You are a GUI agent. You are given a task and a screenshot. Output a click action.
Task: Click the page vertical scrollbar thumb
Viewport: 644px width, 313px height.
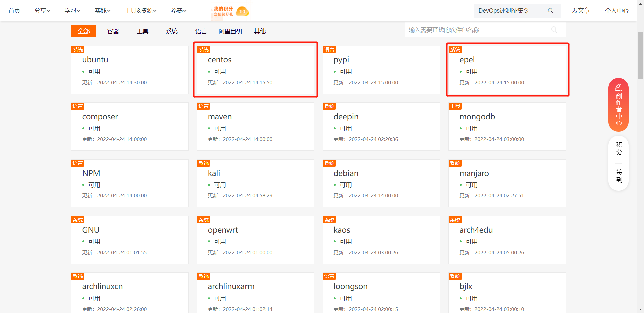640,56
